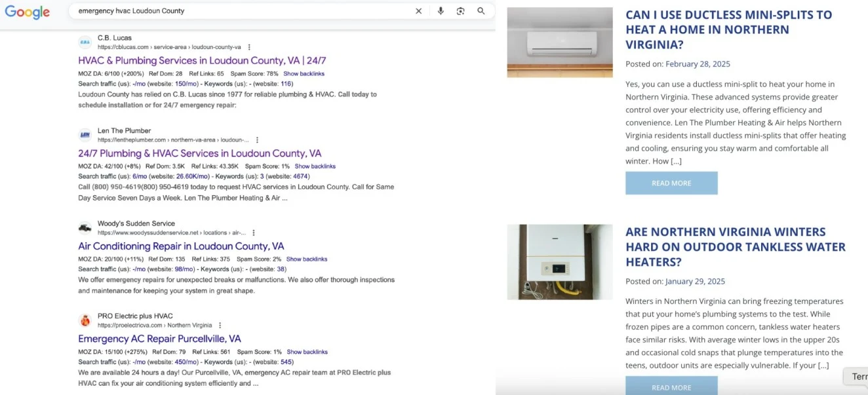This screenshot has width=868, height=395.
Task: Click website keywords count 38
Action: 281,269
